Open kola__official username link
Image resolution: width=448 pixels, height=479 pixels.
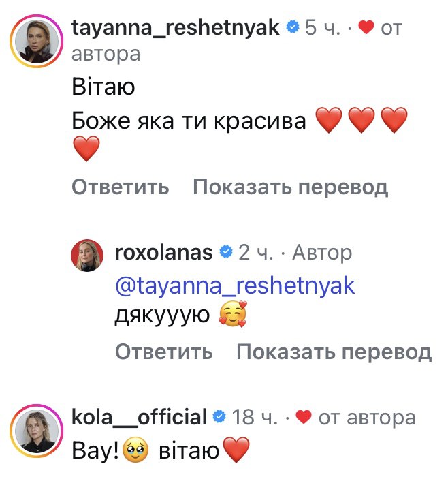tap(139, 416)
